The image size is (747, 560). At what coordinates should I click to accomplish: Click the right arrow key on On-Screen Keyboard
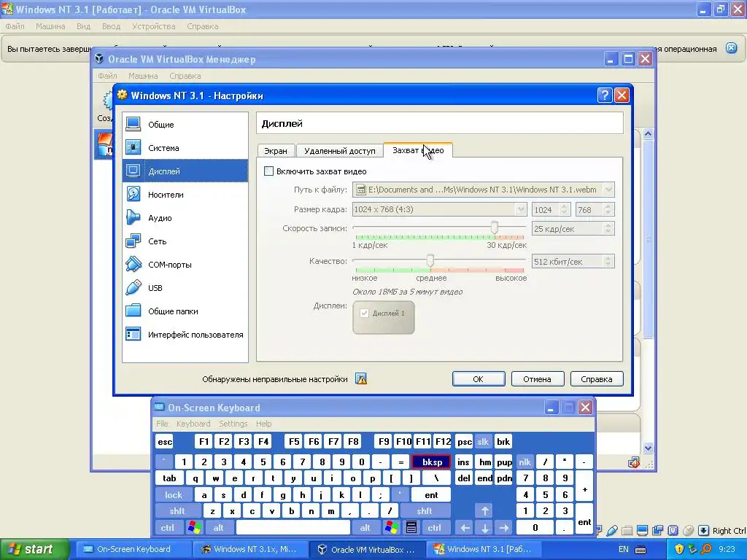504,527
